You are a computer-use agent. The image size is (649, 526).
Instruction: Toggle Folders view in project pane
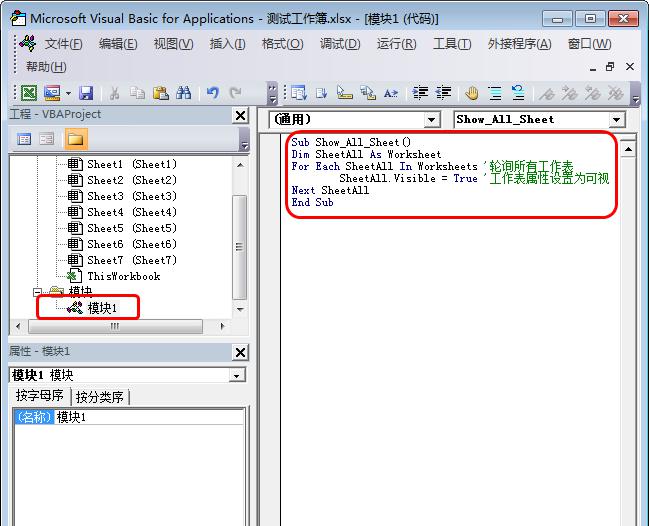[76, 139]
